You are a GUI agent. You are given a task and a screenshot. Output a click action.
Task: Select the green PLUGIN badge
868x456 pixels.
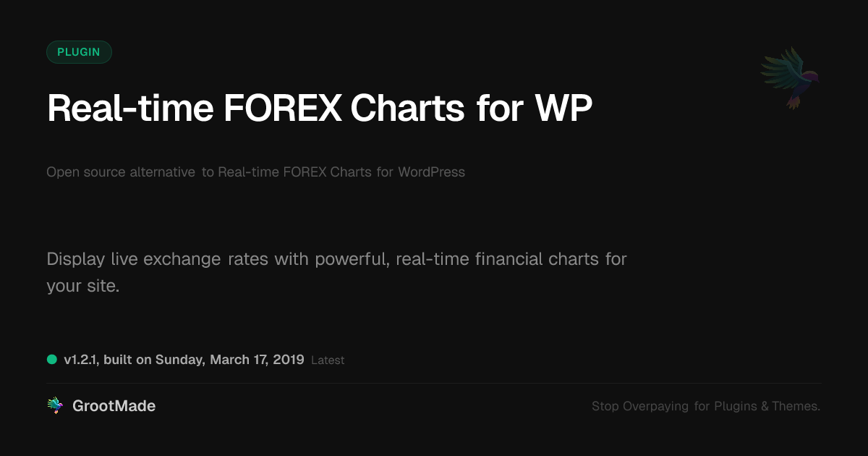pos(79,52)
